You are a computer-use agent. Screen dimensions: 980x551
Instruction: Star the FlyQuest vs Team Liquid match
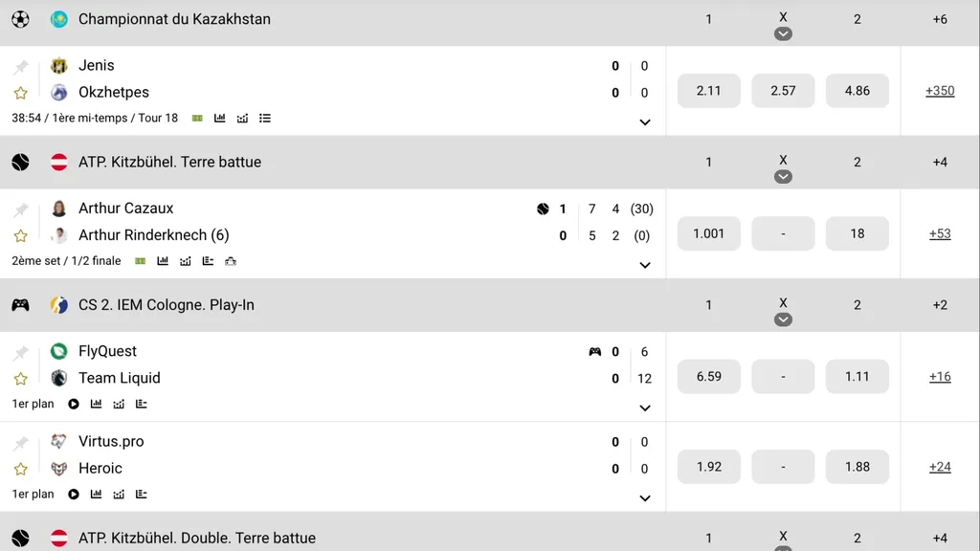pyautogui.click(x=20, y=379)
